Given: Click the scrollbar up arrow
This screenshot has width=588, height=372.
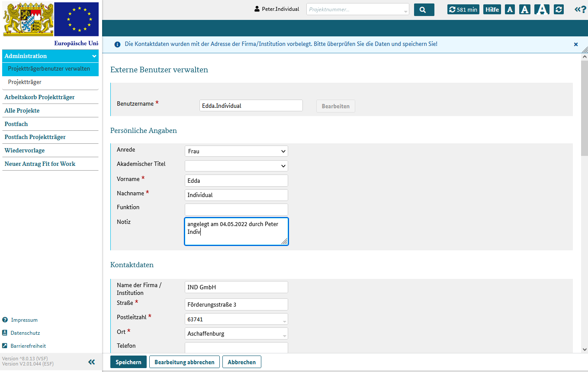Looking at the screenshot, I should pos(585,56).
